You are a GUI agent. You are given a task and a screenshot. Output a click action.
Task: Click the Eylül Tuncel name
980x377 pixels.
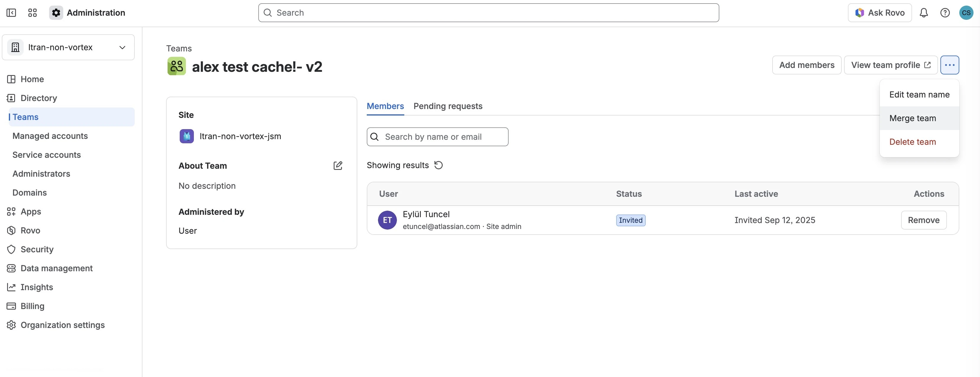point(426,214)
